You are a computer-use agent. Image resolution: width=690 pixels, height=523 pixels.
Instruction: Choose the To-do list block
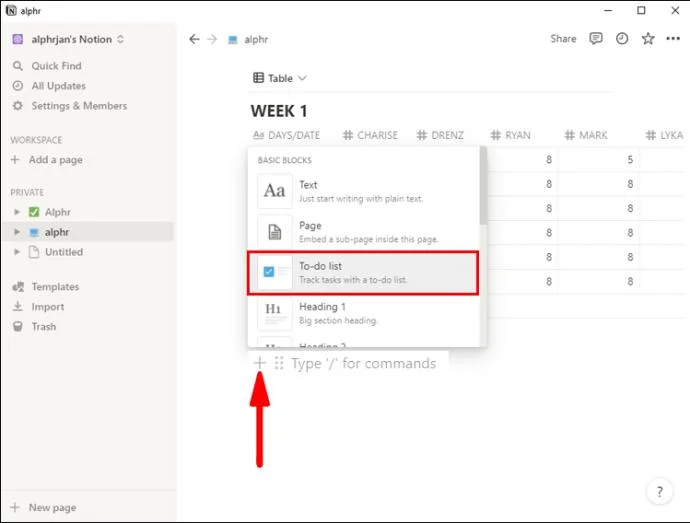(363, 273)
